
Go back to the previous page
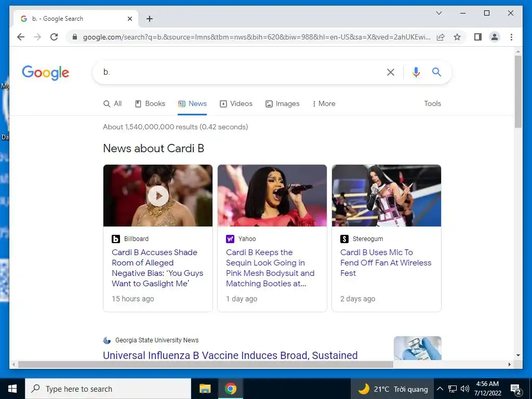point(21,37)
